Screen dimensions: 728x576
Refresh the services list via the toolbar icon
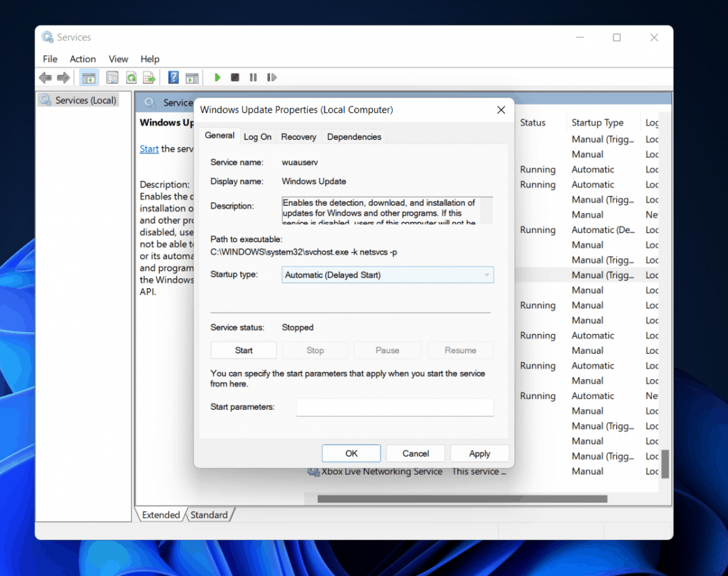point(131,77)
